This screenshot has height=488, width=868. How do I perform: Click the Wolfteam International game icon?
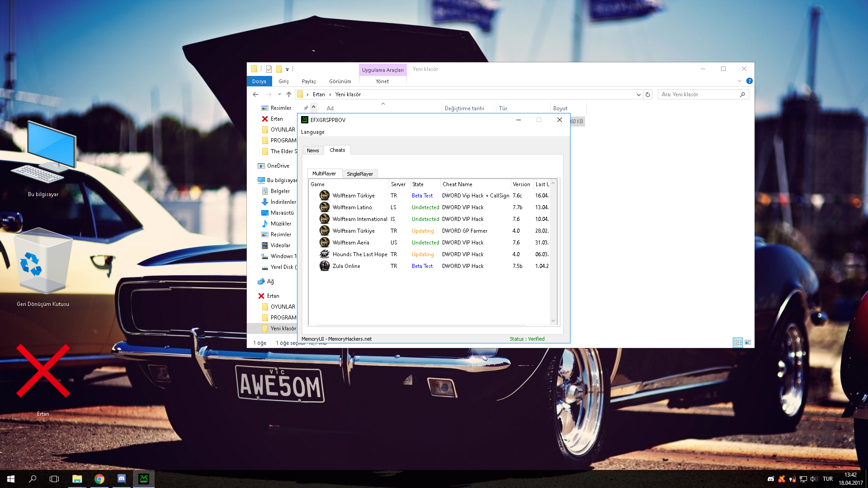(x=324, y=219)
